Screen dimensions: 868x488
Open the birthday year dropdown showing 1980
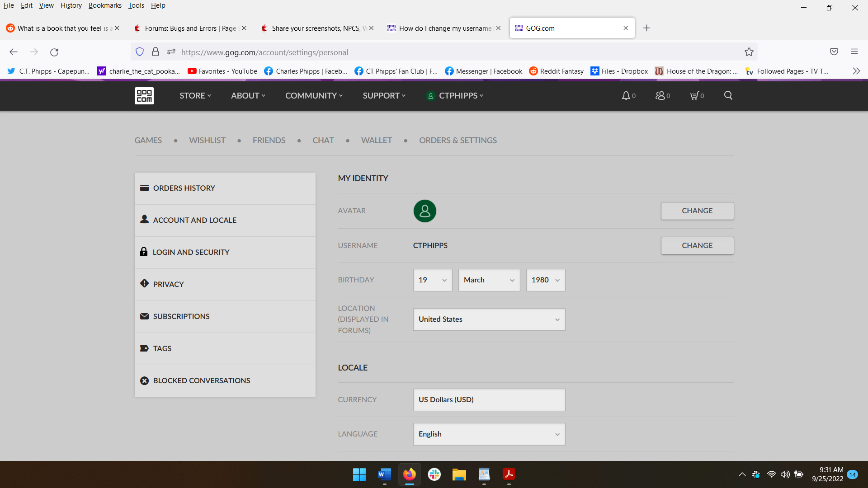(546, 280)
